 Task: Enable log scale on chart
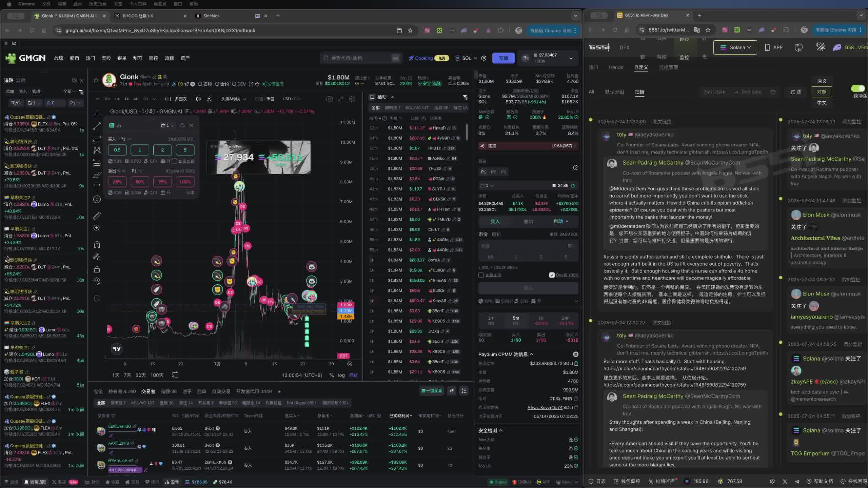click(x=341, y=375)
